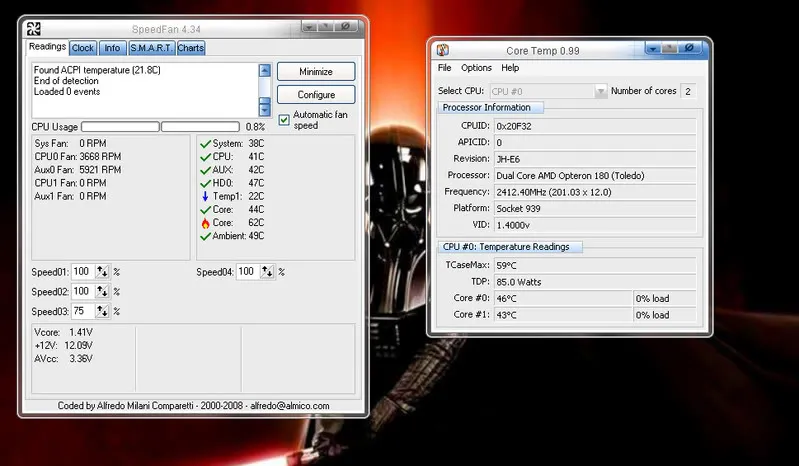Click the green check icon beside Ambient
The image size is (799, 466).
[205, 237]
